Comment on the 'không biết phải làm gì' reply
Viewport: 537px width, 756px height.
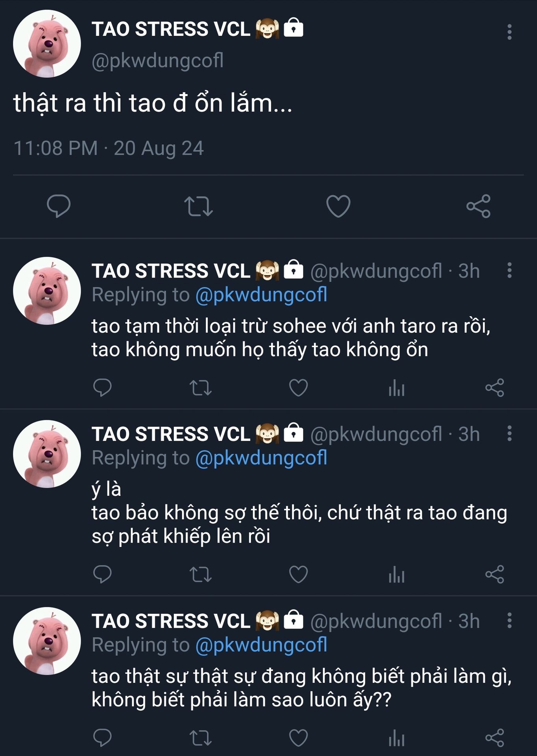coord(102,737)
